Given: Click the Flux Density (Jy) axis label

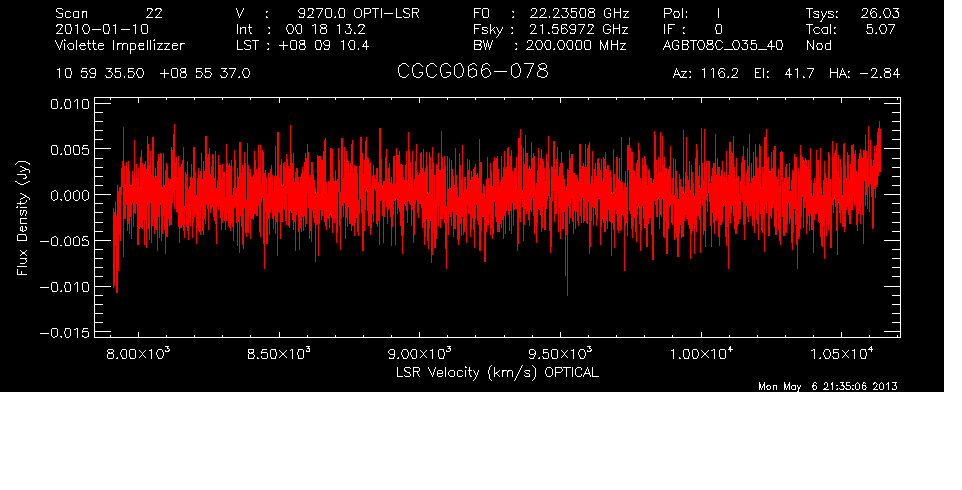Looking at the screenshot, I should click(22, 220).
